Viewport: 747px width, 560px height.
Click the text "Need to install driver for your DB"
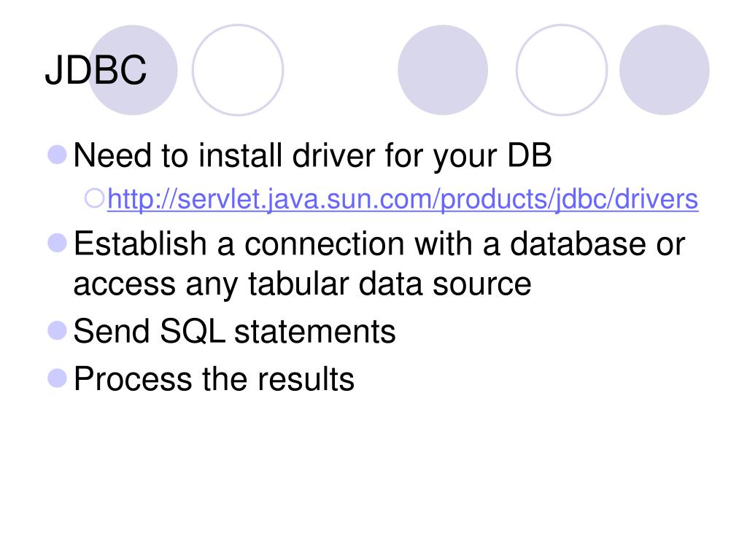[x=312, y=156]
